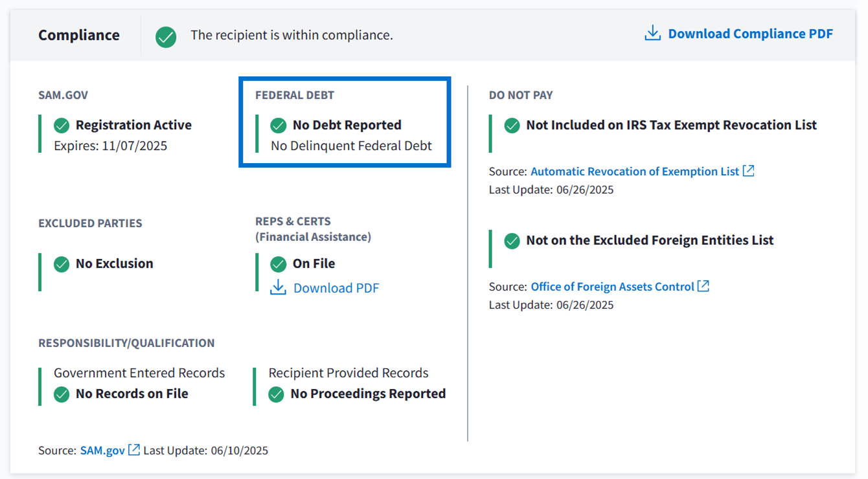This screenshot has width=868, height=479.
Task: Open Automatic Revocation of Exemption List link
Action: point(634,172)
